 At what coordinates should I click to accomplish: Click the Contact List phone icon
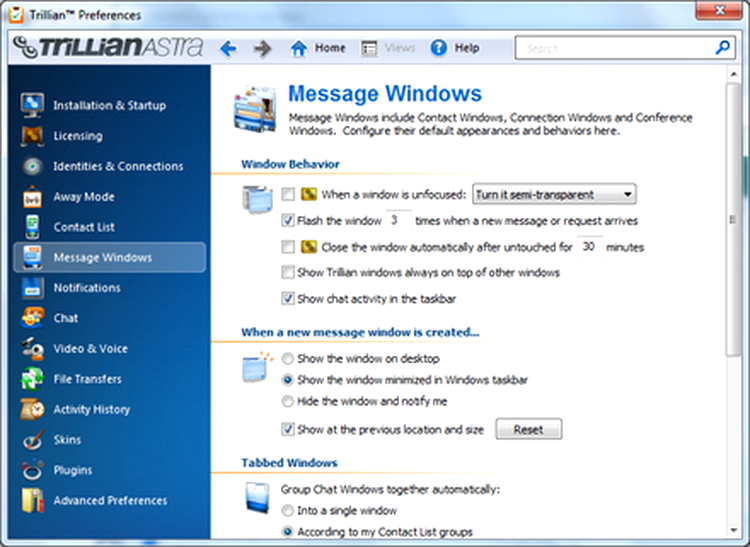[x=32, y=227]
